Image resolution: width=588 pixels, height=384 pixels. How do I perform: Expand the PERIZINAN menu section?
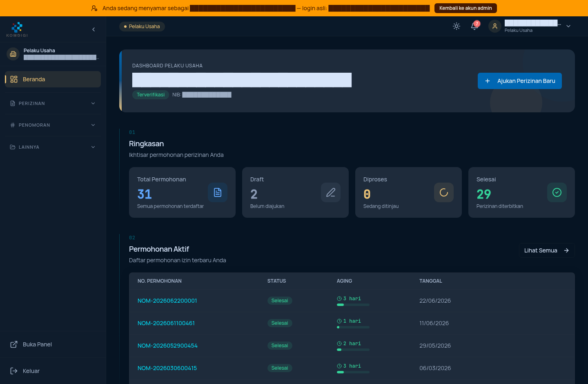coord(53,103)
